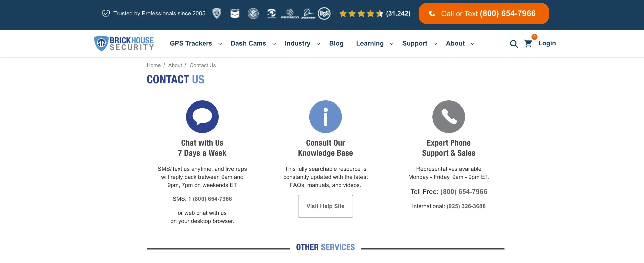Viewport: 644px width, 263px height.
Task: Click the five-star rating icons
Action: tap(361, 14)
